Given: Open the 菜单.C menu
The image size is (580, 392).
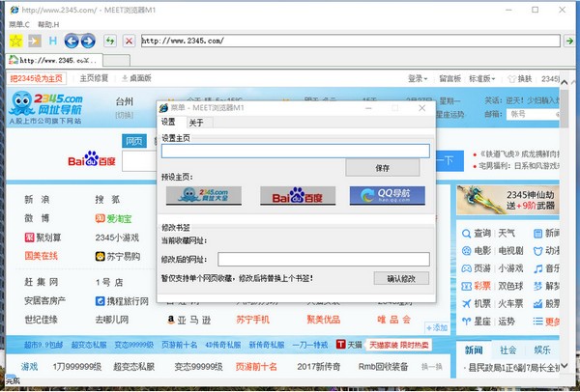Looking at the screenshot, I should click(19, 24).
